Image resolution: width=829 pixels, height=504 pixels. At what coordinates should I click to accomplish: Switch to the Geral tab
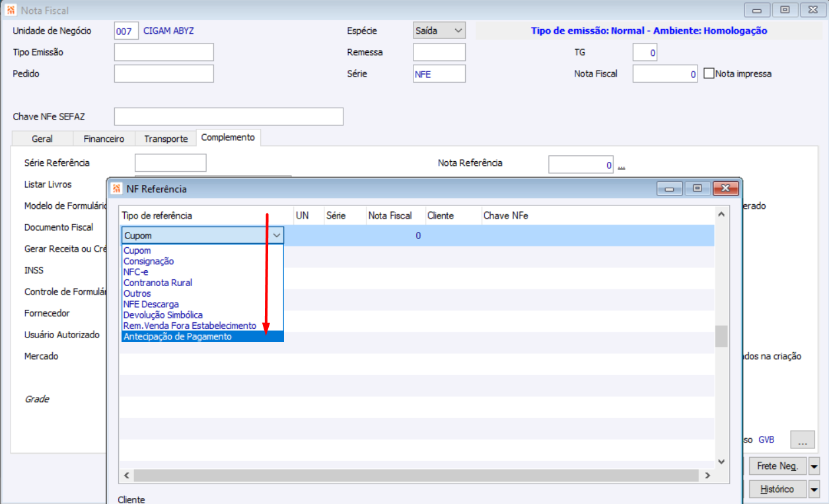point(42,139)
